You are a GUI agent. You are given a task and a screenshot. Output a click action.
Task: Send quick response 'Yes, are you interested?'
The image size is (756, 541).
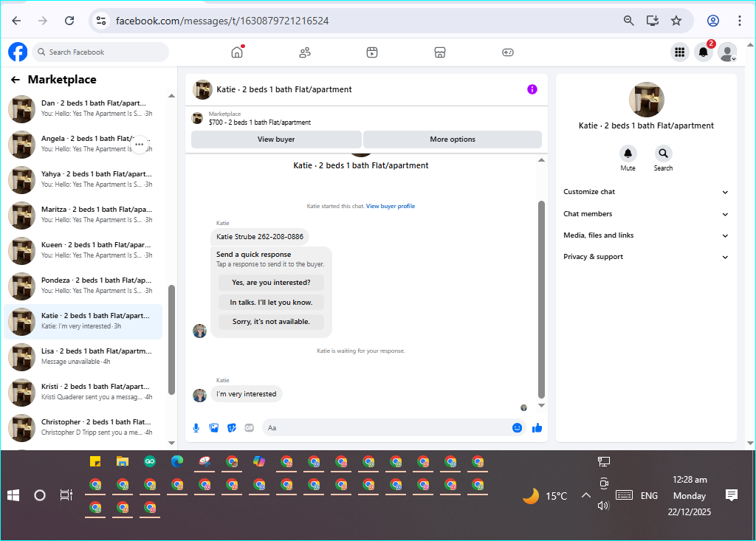tap(271, 283)
